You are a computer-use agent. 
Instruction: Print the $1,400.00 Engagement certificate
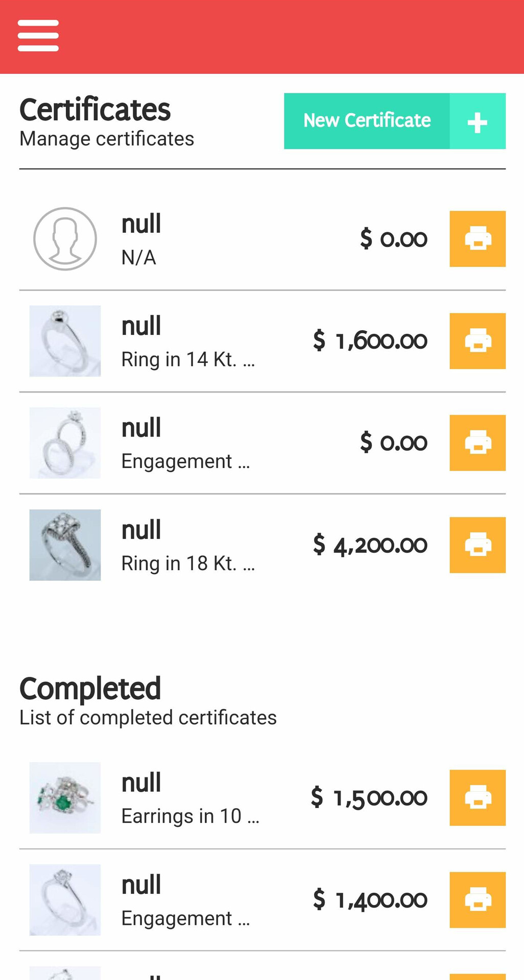478,900
